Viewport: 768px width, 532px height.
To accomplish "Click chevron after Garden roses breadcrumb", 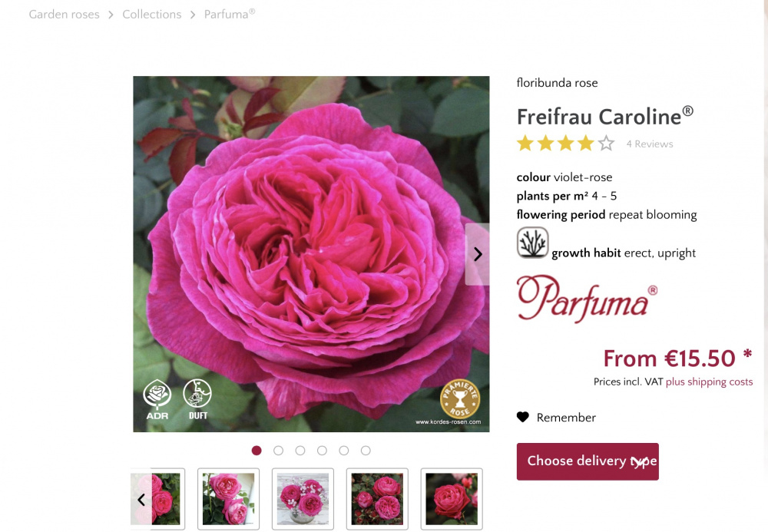I will coord(111,15).
